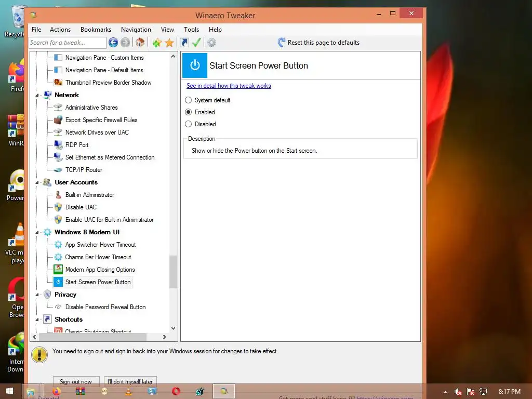Click the Disable Password Reveal eye icon
Viewport: 532px width, 399px height.
(58, 307)
